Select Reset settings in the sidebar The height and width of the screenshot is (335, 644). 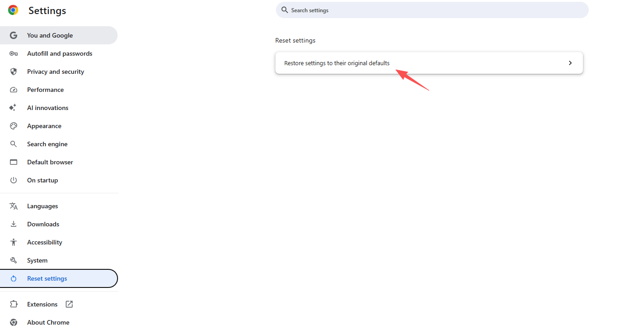pos(59,278)
